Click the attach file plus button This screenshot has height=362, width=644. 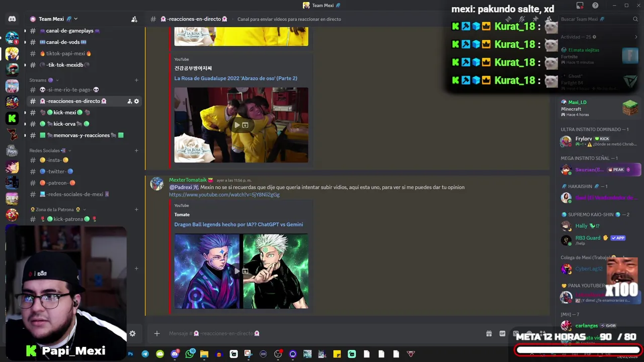click(157, 333)
